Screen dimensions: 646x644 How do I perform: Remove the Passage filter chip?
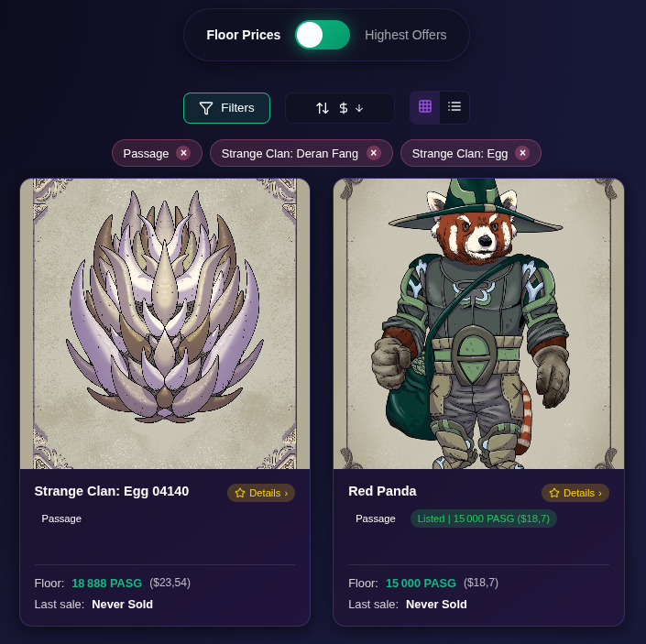point(183,153)
